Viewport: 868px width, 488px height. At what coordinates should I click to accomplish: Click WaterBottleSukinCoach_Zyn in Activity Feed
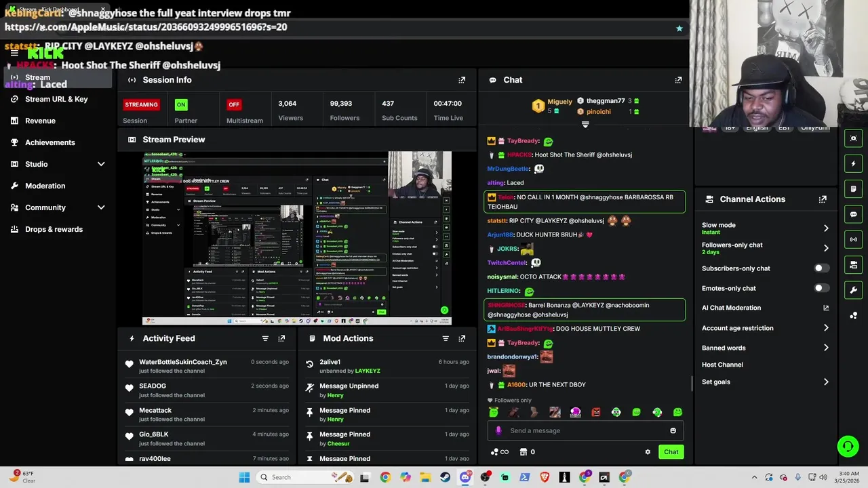coord(183,362)
